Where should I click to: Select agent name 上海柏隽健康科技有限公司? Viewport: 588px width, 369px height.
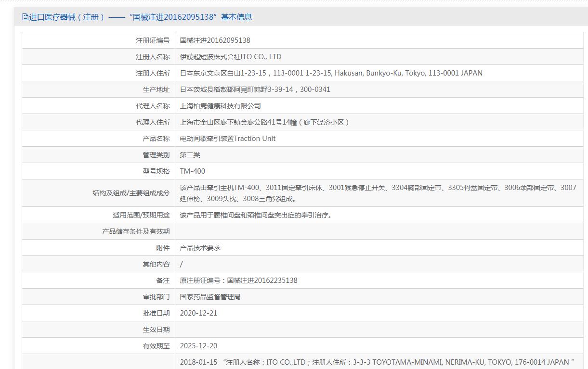pos(221,106)
